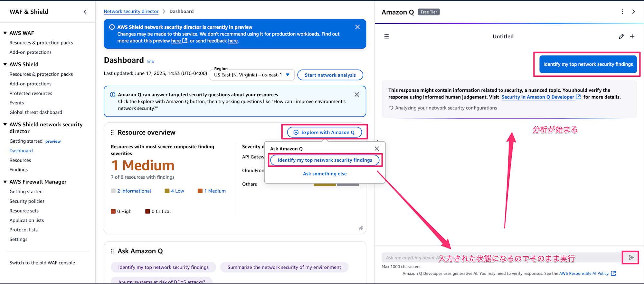The image size is (644, 284).
Task: Open external link icon after preview 'here'
Action: coord(185,41)
